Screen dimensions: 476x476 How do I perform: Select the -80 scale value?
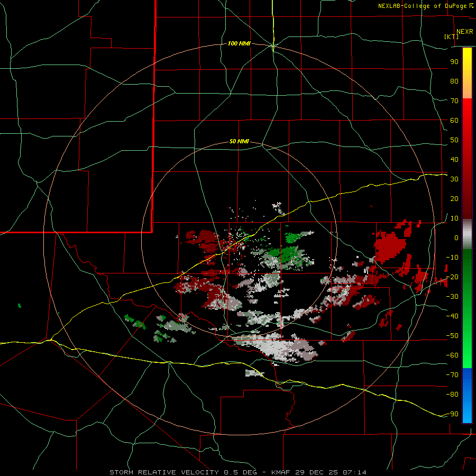point(452,395)
